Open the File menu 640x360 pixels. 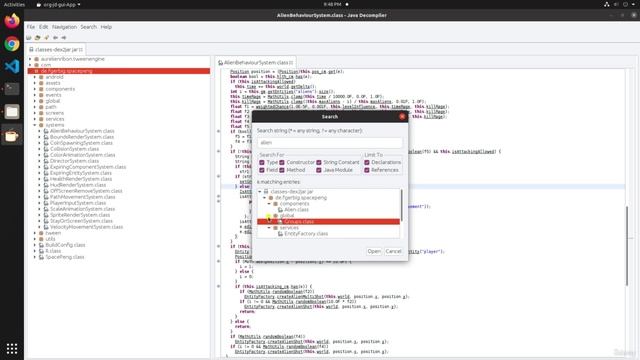(31, 27)
